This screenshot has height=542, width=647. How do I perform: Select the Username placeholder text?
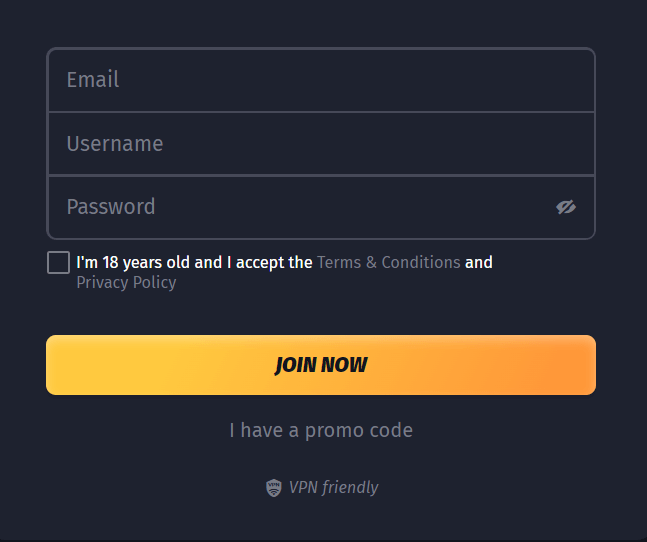pyautogui.click(x=115, y=144)
